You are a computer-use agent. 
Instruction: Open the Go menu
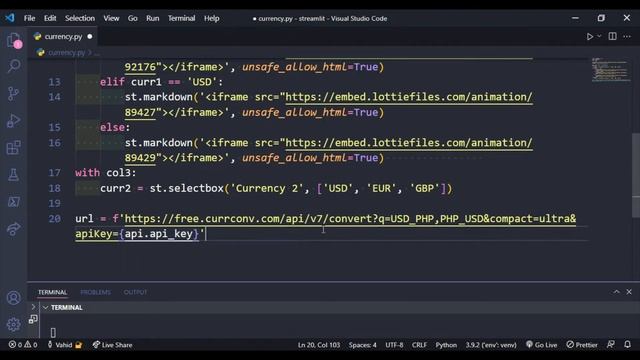click(133, 18)
